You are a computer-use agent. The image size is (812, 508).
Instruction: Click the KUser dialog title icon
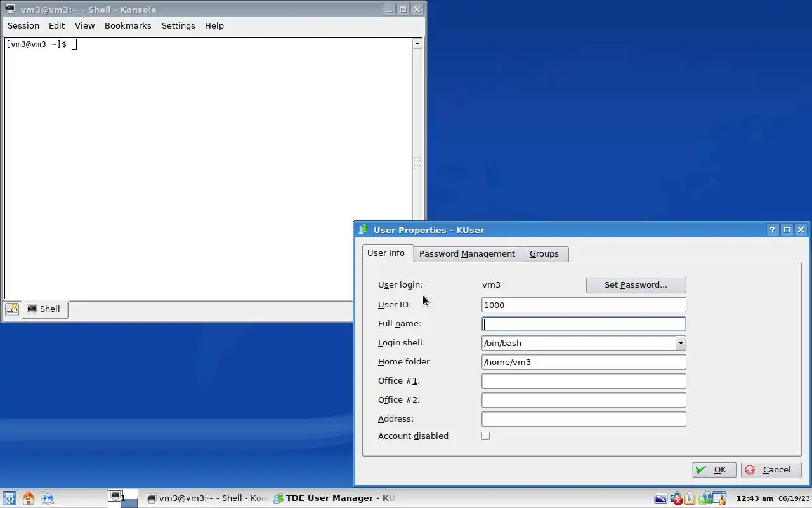tap(363, 230)
